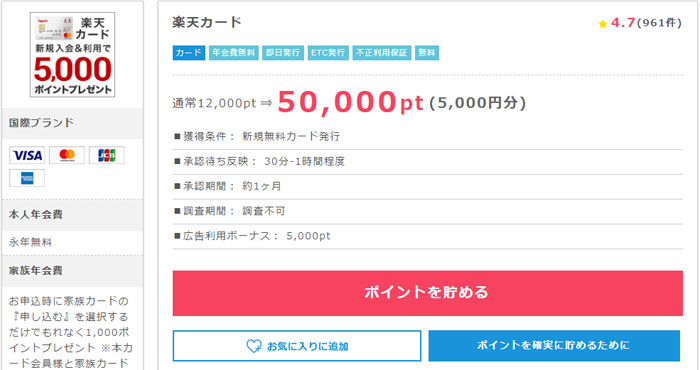Image resolution: width=700 pixels, height=370 pixels.
Task: Click the heart icon on favorites button
Action: (254, 346)
